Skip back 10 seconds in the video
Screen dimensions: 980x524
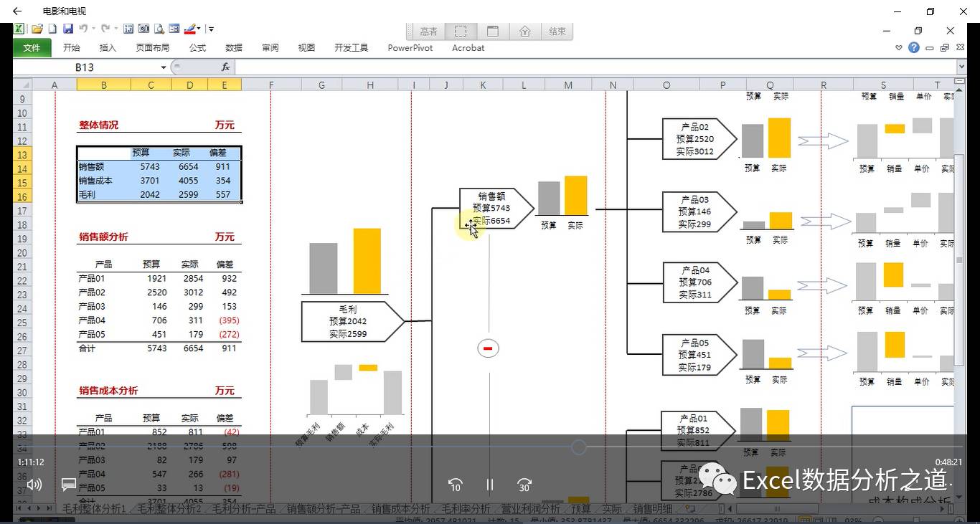[455, 485]
